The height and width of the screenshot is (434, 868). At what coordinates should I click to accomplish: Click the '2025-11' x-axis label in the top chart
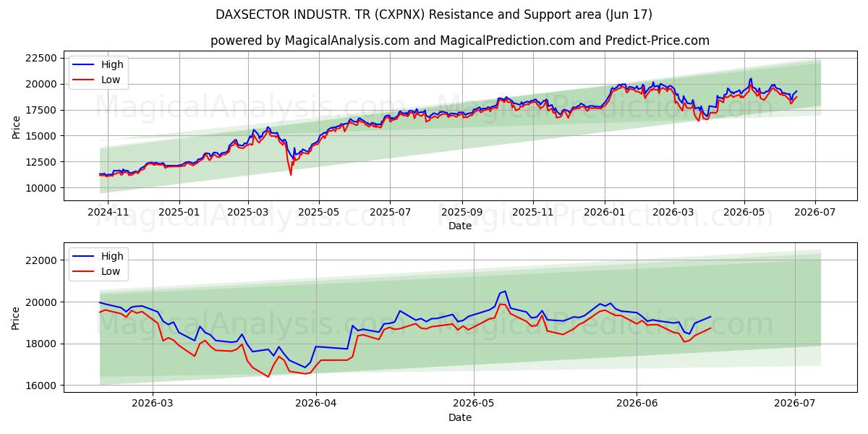pos(533,213)
